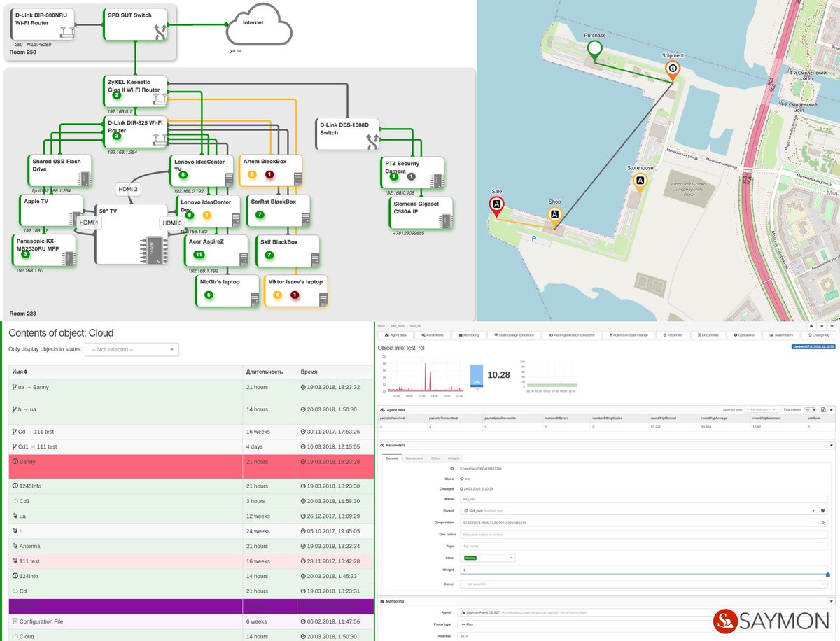Click the Root breadcrumb link
Screen dimensions: 840x641
point(381,326)
